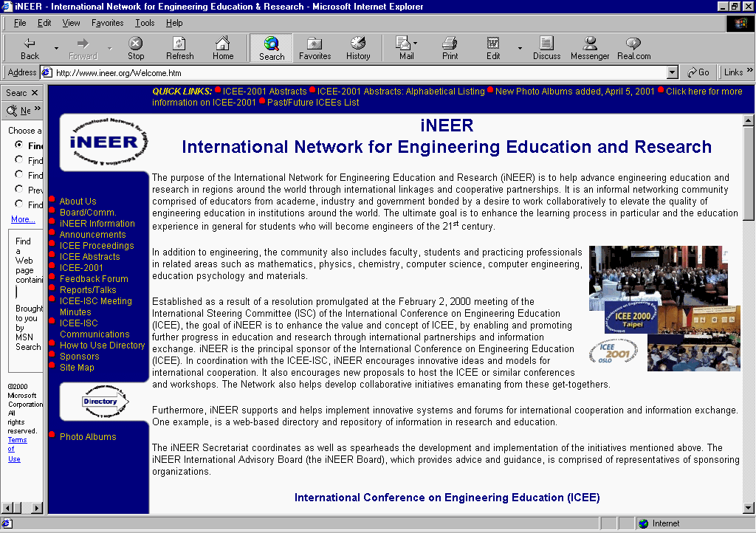Click the ICEE 2000 Taipei badge

coord(632,319)
